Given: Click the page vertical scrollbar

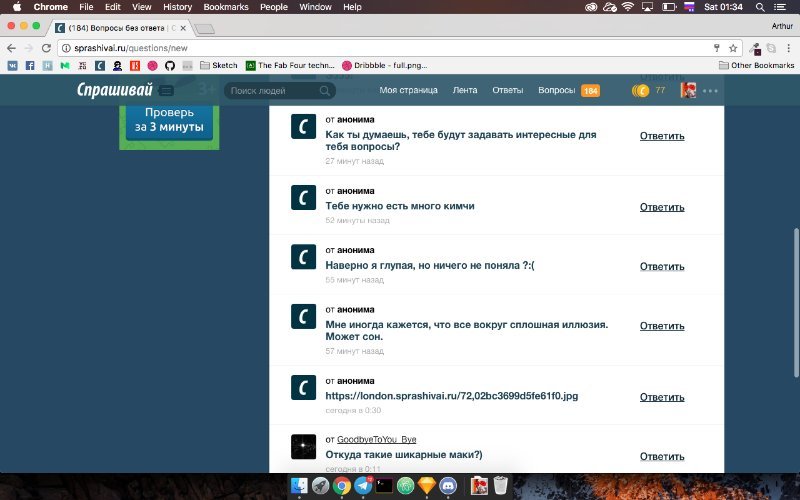Looking at the screenshot, I should 796,303.
